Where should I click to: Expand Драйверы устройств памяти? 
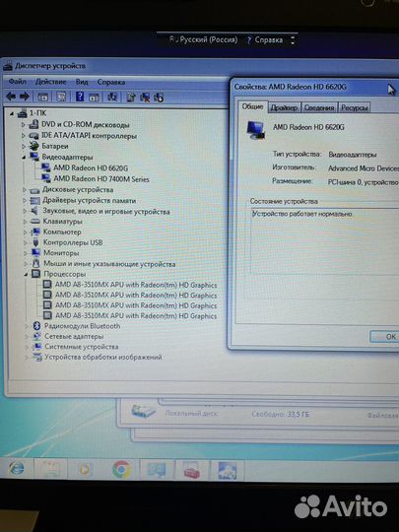tap(25, 201)
